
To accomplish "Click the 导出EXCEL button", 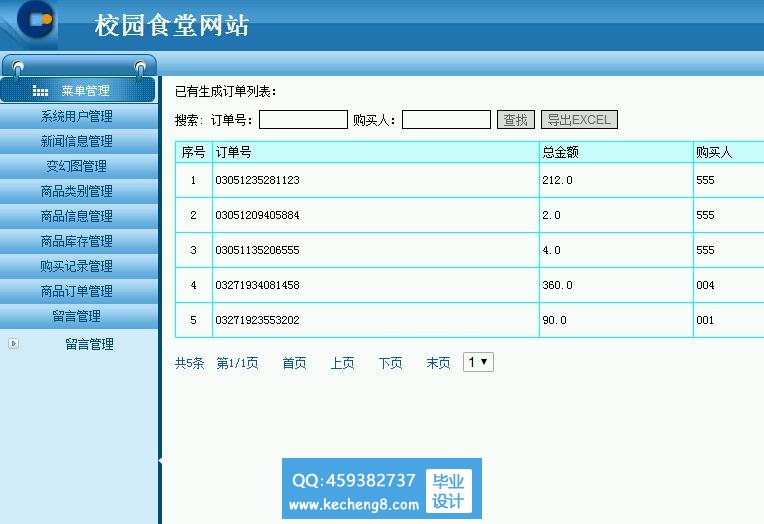I will click(579, 119).
